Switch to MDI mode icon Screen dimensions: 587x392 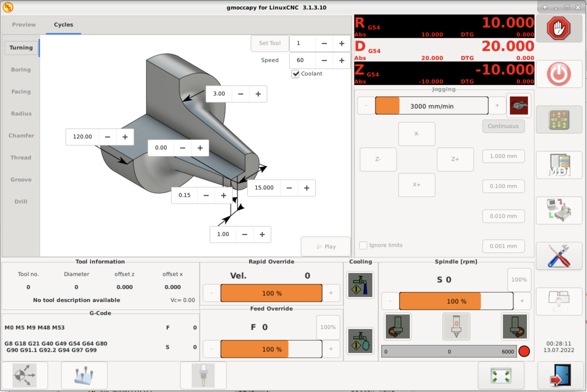click(559, 165)
